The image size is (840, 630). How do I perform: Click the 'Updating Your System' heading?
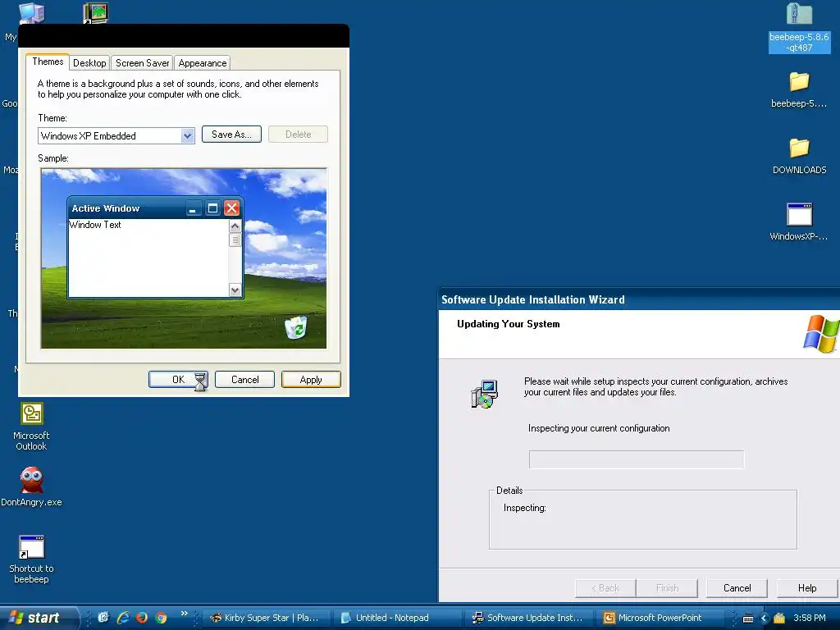(509, 323)
